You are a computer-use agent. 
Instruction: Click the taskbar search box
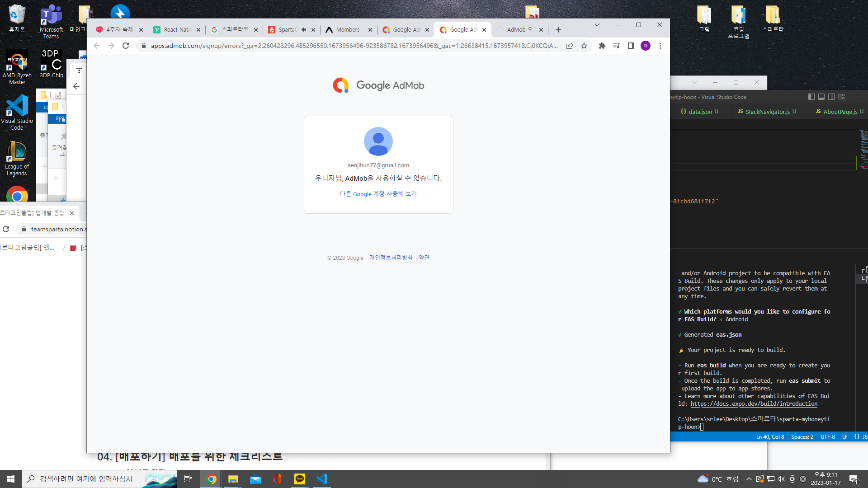point(99,479)
